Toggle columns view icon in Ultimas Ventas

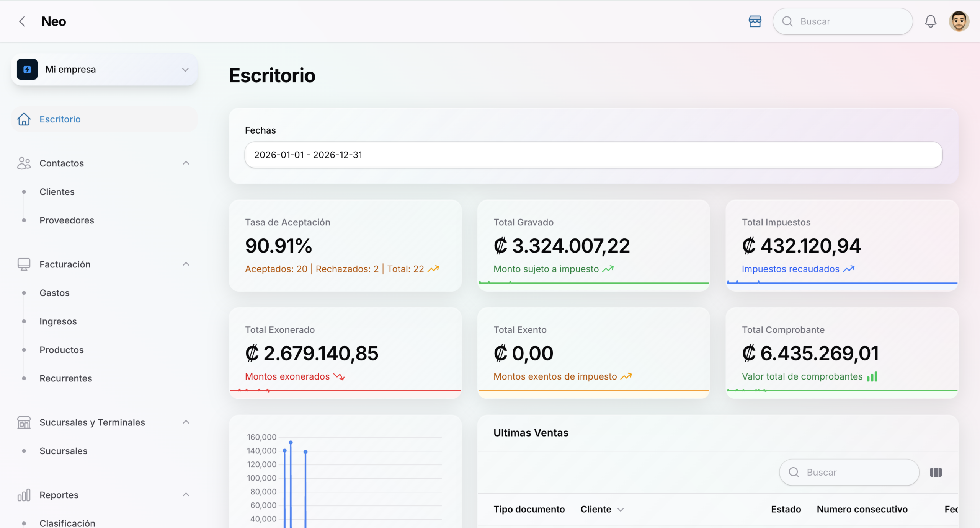936,472
